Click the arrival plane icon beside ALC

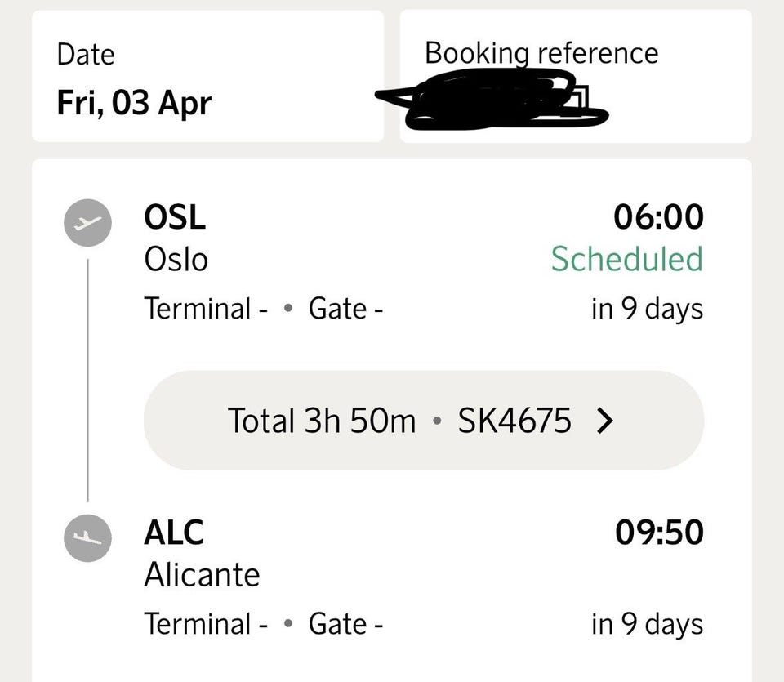point(87,536)
